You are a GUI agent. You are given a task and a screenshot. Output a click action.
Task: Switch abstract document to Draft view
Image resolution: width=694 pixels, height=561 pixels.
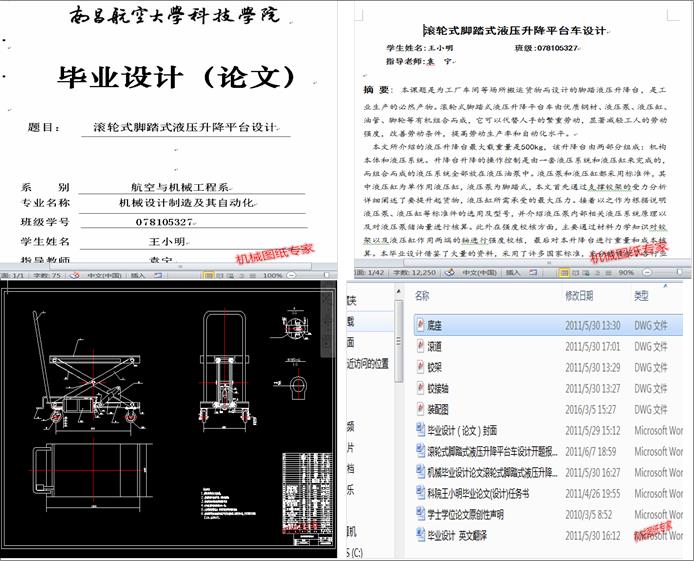609,273
